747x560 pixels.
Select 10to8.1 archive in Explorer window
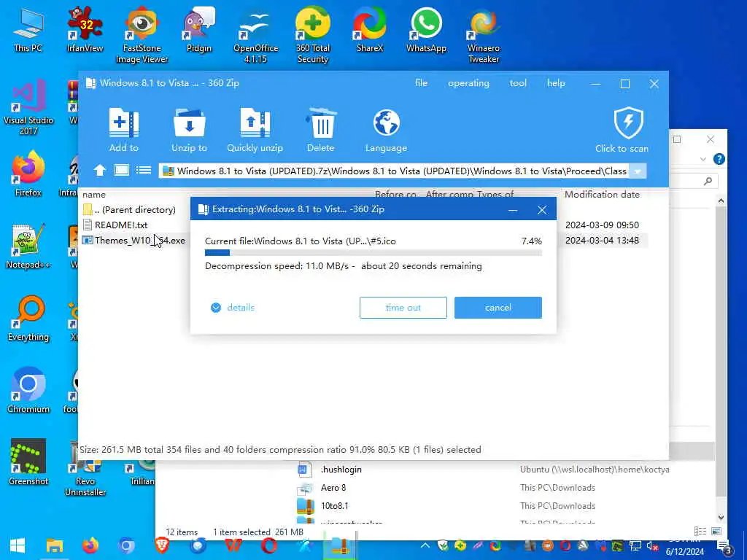pyautogui.click(x=334, y=506)
